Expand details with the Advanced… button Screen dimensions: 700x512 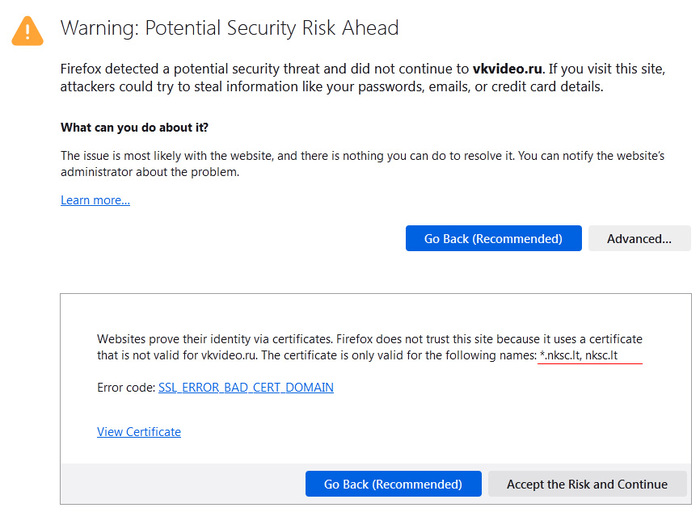click(639, 239)
